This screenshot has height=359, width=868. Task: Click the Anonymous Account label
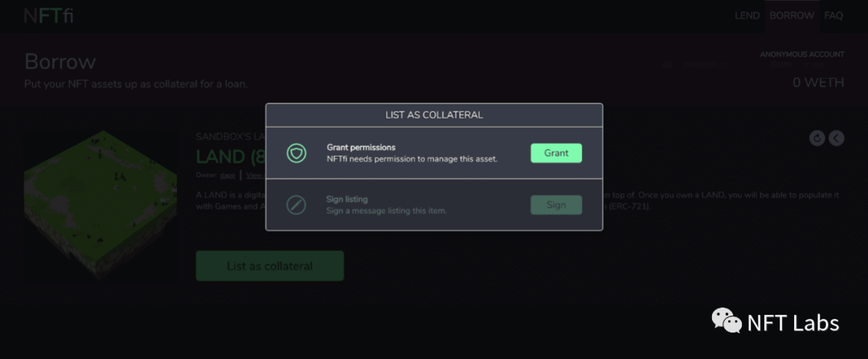pos(801,55)
